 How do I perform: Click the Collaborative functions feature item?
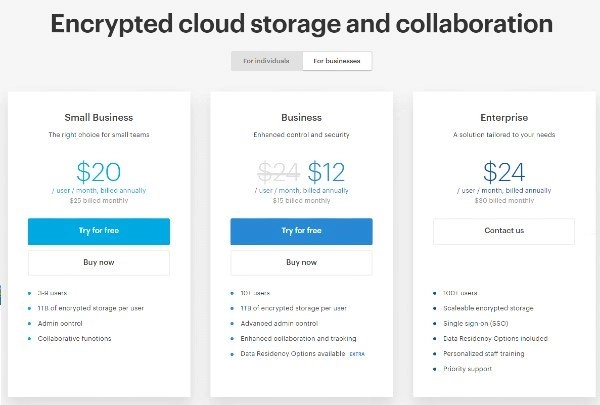pos(75,338)
